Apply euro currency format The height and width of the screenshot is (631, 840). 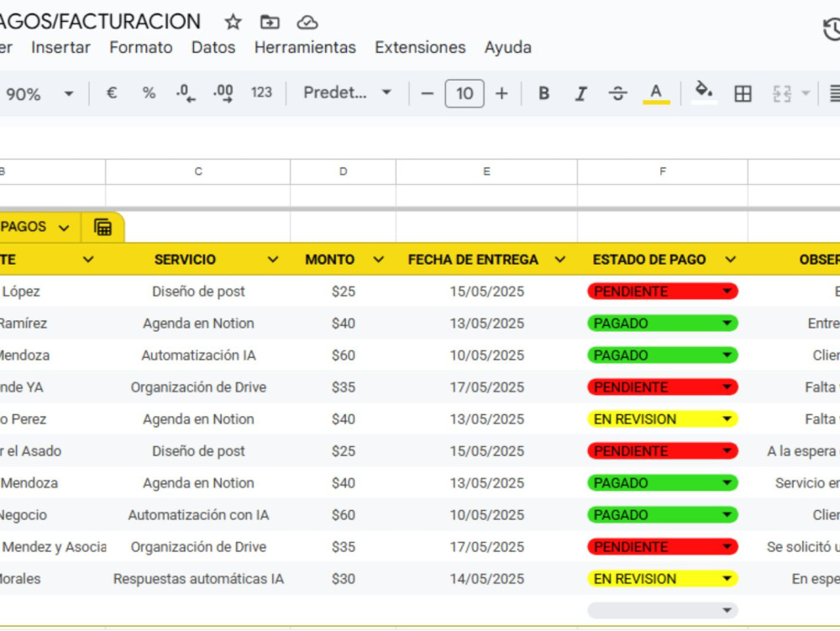coord(112,93)
